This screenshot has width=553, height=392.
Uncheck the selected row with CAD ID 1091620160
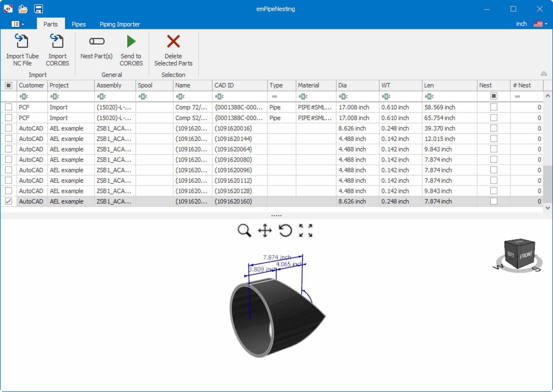tap(9, 201)
